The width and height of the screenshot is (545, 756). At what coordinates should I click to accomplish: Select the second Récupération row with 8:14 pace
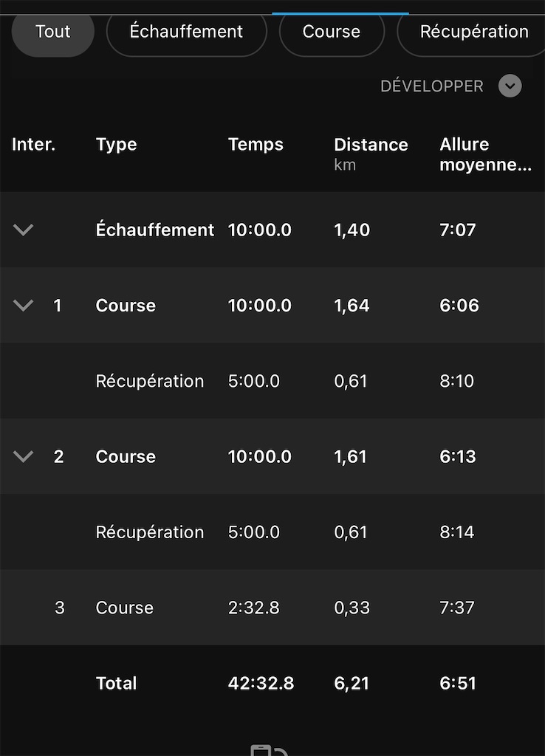coord(272,532)
